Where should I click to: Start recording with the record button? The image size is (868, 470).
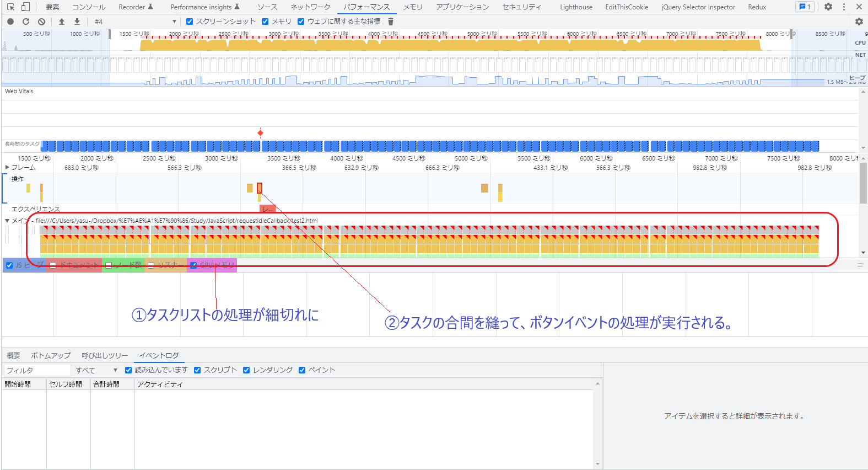coord(10,22)
